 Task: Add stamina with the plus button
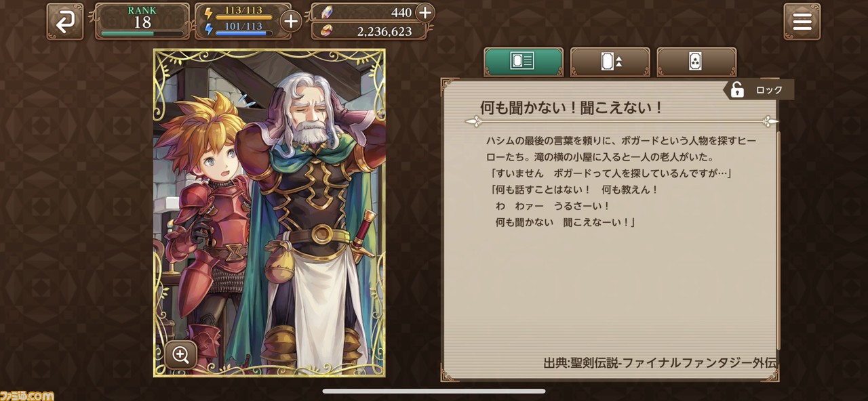[x=290, y=22]
